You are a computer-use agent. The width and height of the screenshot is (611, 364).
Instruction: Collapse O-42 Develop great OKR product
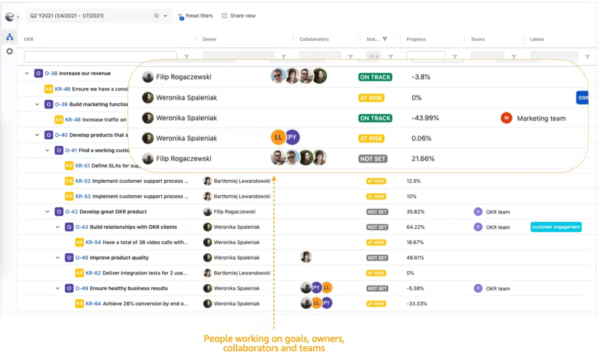(47, 211)
